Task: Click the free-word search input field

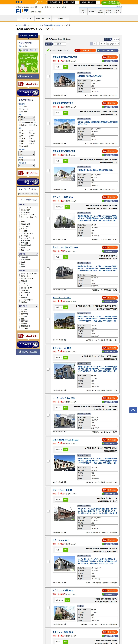Action: tap(28, 194)
